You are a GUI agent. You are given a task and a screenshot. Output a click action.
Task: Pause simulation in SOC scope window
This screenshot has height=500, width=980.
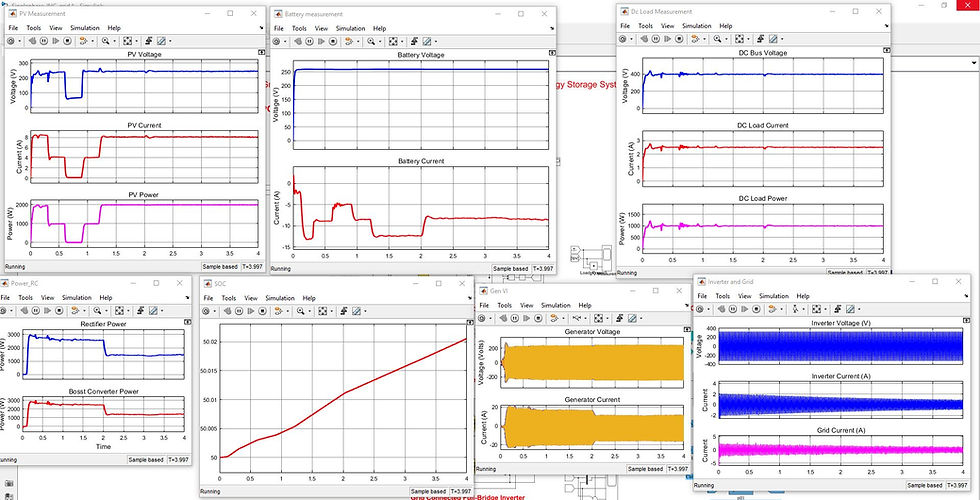240,311
